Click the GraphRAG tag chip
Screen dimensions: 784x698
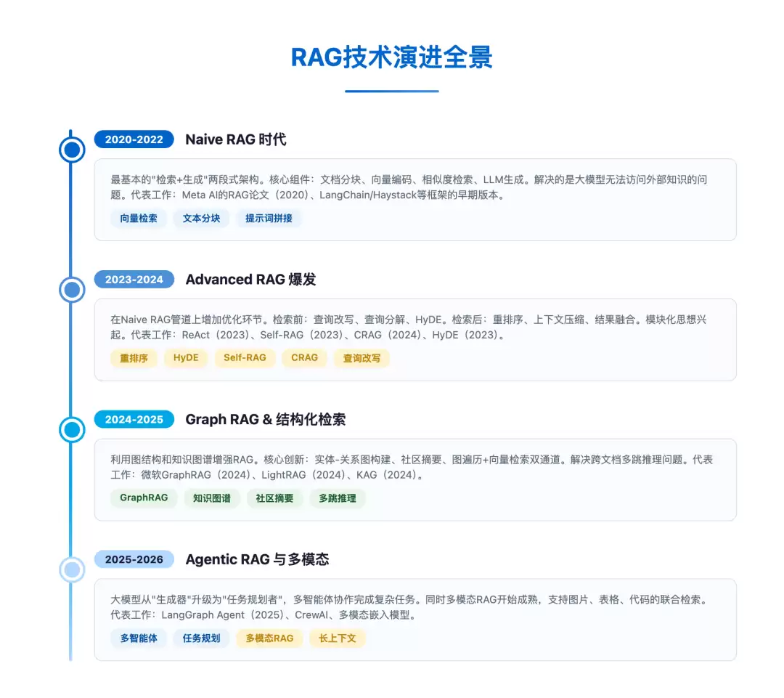[x=144, y=498]
